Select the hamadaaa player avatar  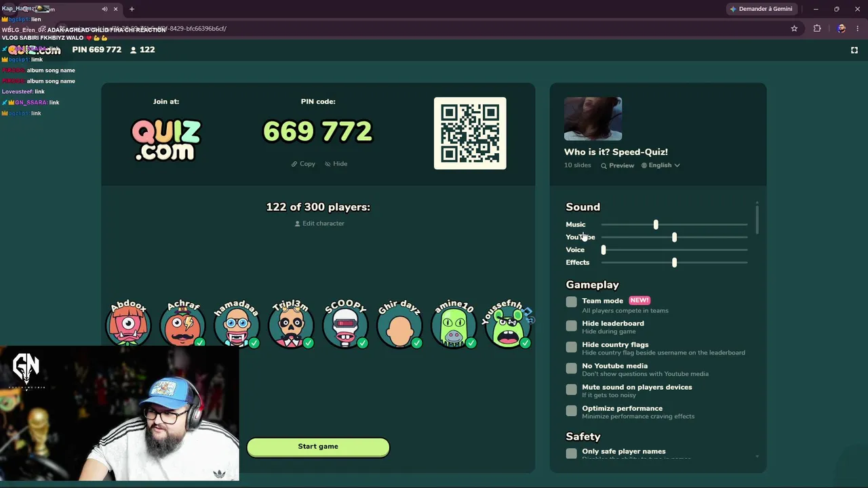pyautogui.click(x=237, y=325)
